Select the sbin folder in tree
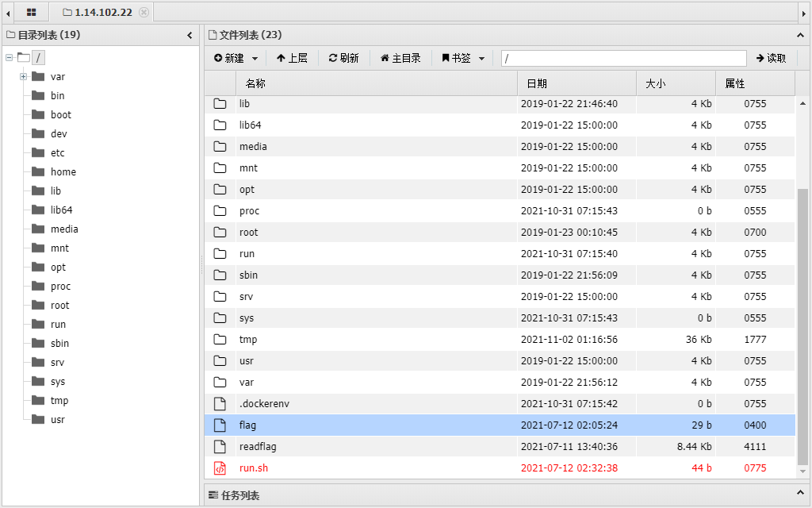Screen dimensions: 812x508 pos(59,344)
